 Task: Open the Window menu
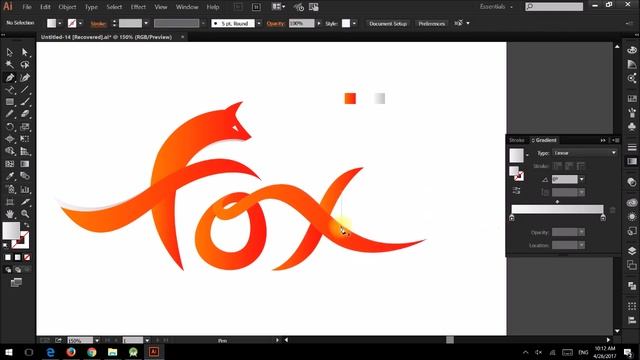click(187, 7)
